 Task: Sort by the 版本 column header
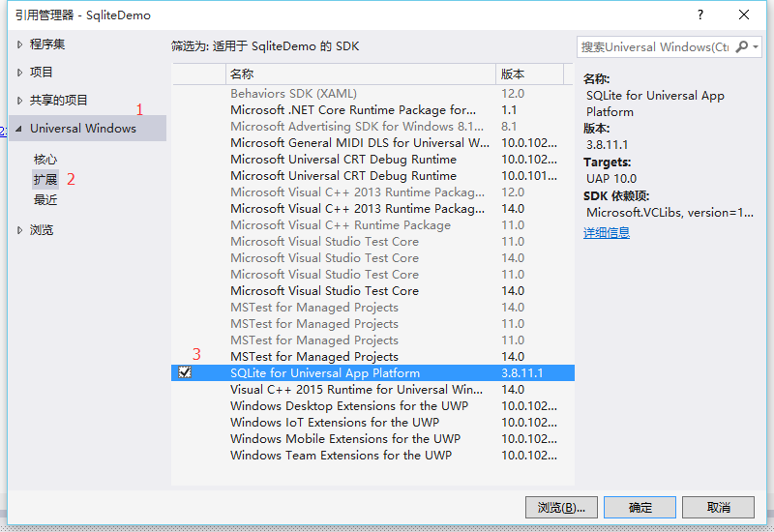[529, 74]
